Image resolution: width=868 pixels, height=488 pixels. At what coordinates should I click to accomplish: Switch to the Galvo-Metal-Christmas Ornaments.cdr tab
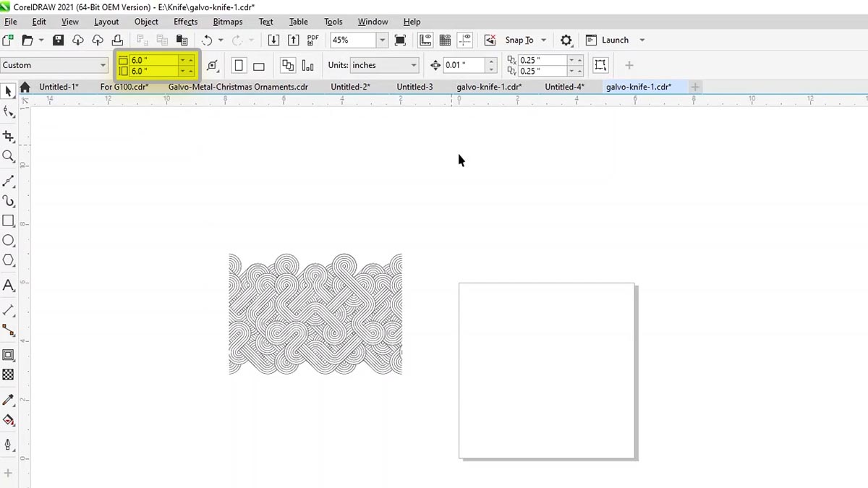[237, 87]
